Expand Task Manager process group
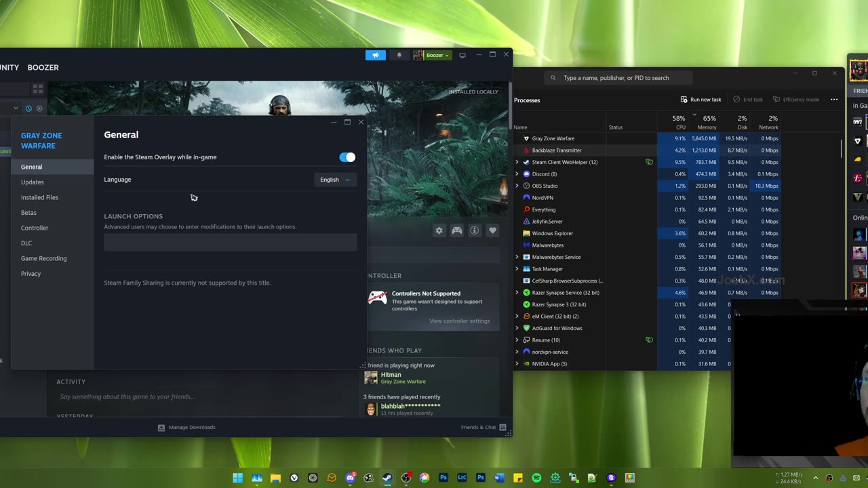The width and height of the screenshot is (868, 488). pos(517,269)
